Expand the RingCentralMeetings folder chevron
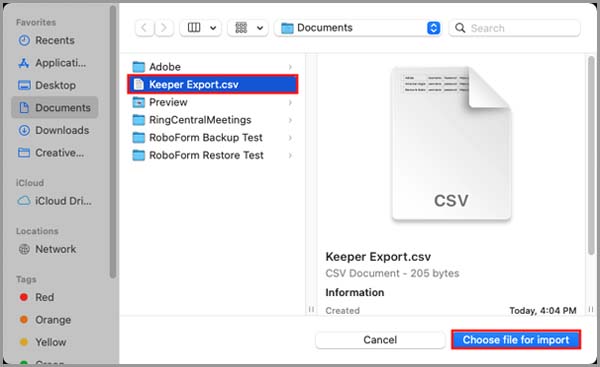The image size is (600, 367). (290, 120)
